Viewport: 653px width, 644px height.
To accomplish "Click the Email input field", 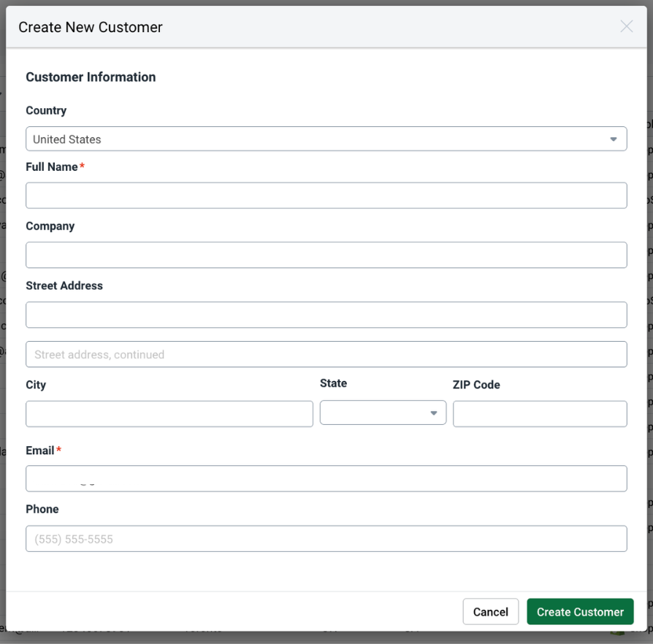I will point(326,478).
